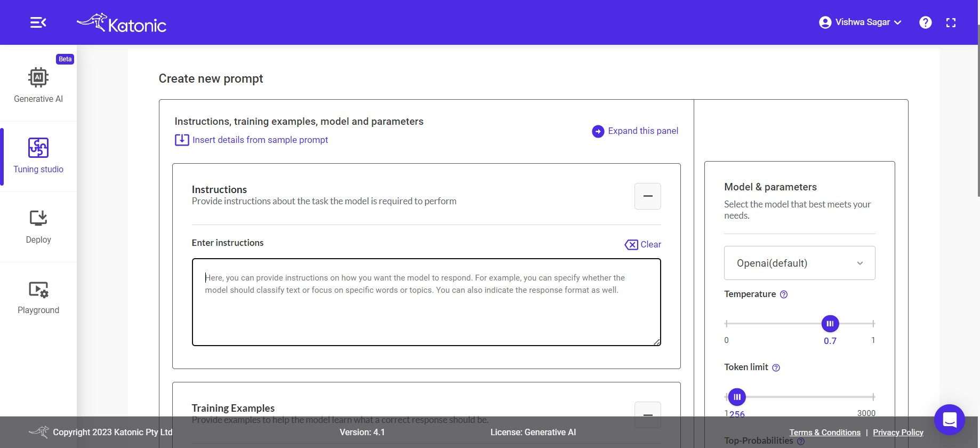Click Expand this panel
The height and width of the screenshot is (448, 980).
point(643,131)
